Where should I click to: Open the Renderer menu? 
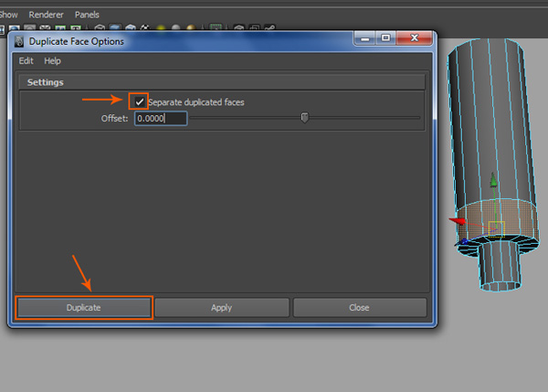coord(46,16)
